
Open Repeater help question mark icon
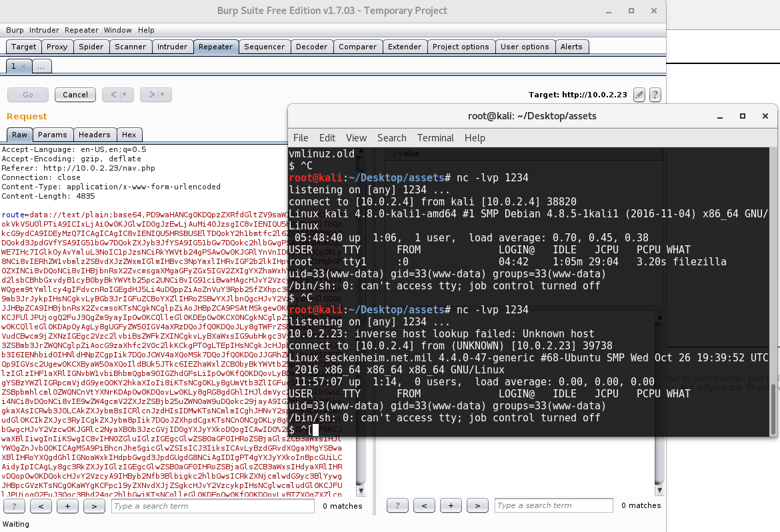(x=655, y=95)
